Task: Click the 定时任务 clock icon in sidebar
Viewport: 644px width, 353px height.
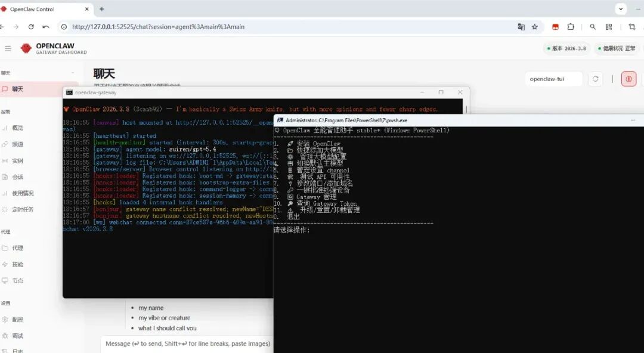Action: tap(5, 209)
